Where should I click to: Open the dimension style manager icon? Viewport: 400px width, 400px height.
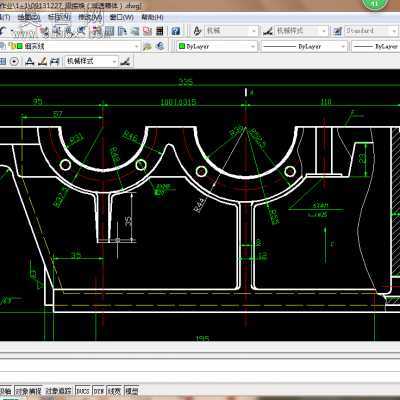[268, 31]
